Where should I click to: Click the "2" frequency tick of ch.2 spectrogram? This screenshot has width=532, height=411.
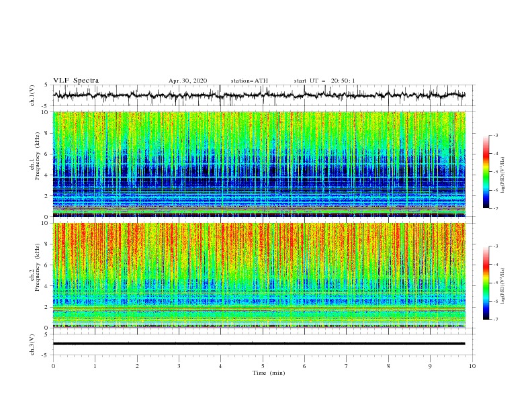point(47,307)
